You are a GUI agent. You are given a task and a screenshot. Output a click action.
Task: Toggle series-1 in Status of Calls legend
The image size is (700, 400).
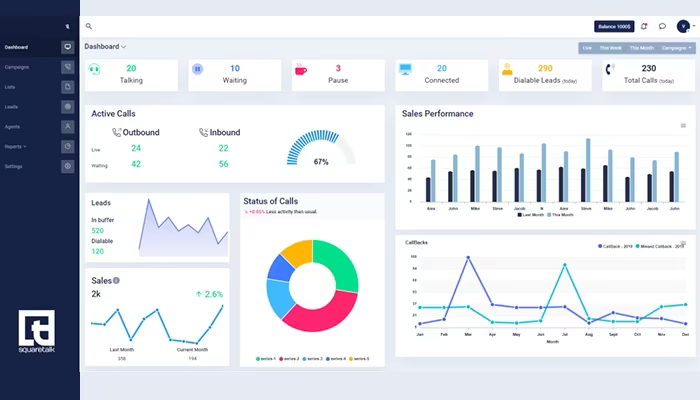pos(266,358)
